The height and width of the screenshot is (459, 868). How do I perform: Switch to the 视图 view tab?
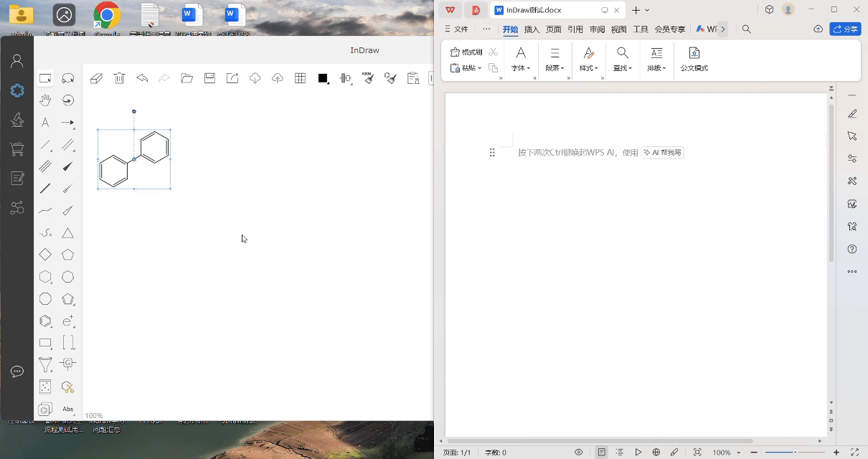click(x=618, y=29)
